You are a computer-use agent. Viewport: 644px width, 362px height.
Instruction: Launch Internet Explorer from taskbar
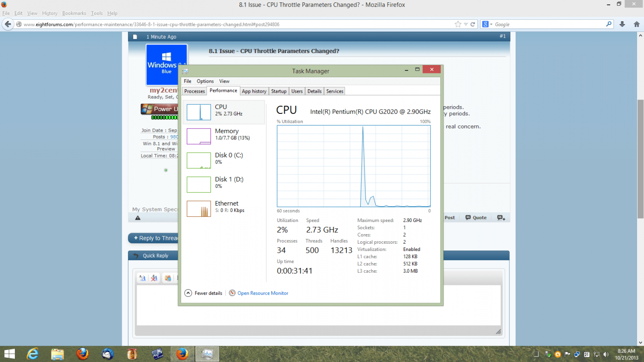point(33,354)
